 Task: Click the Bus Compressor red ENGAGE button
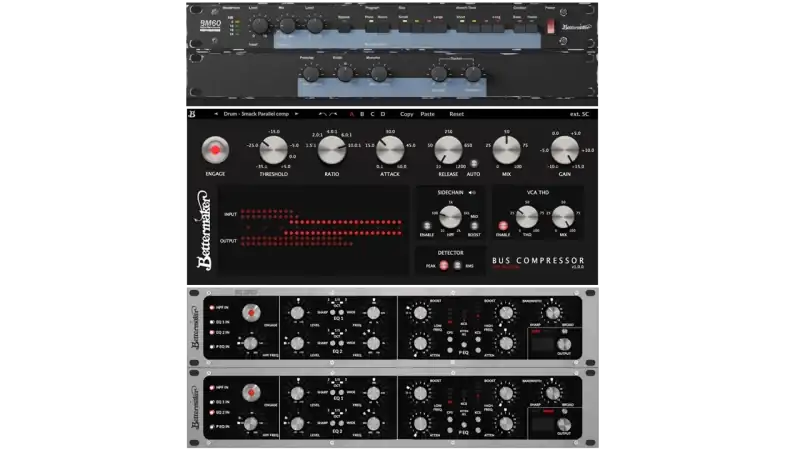[215, 150]
